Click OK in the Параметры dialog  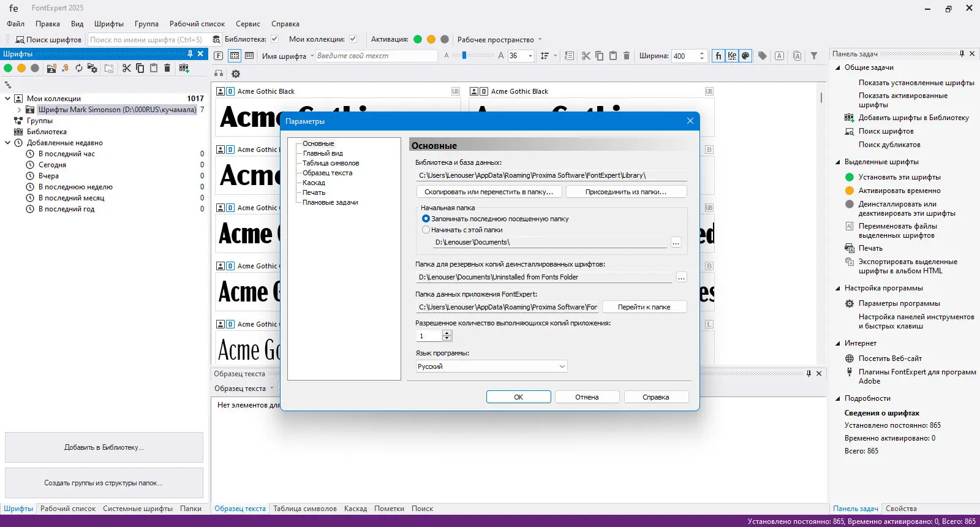(x=519, y=397)
